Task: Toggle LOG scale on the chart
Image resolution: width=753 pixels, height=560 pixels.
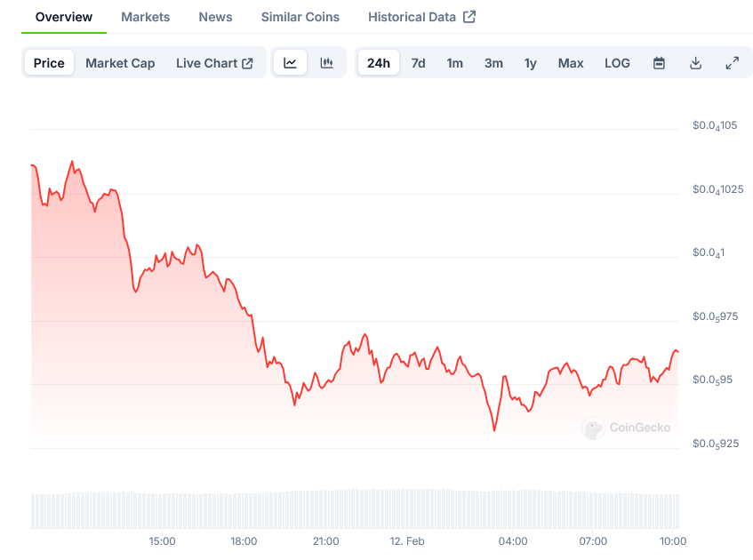Action: pyautogui.click(x=617, y=63)
